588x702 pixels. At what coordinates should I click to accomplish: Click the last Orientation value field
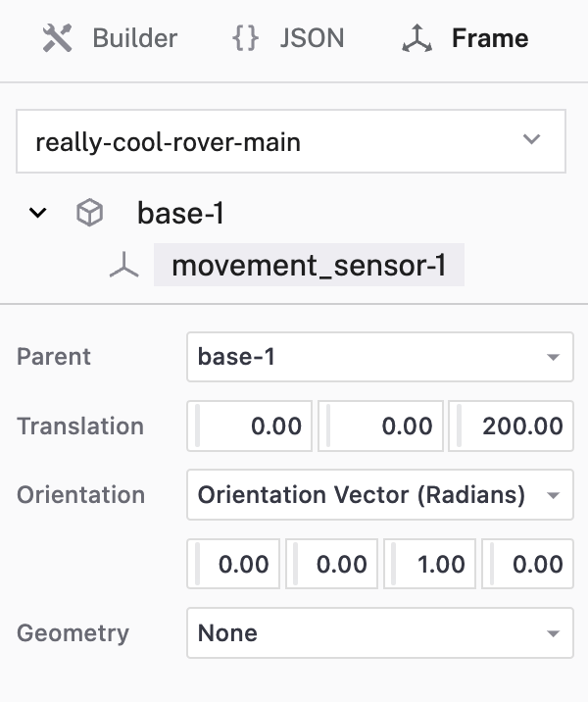[x=528, y=564]
